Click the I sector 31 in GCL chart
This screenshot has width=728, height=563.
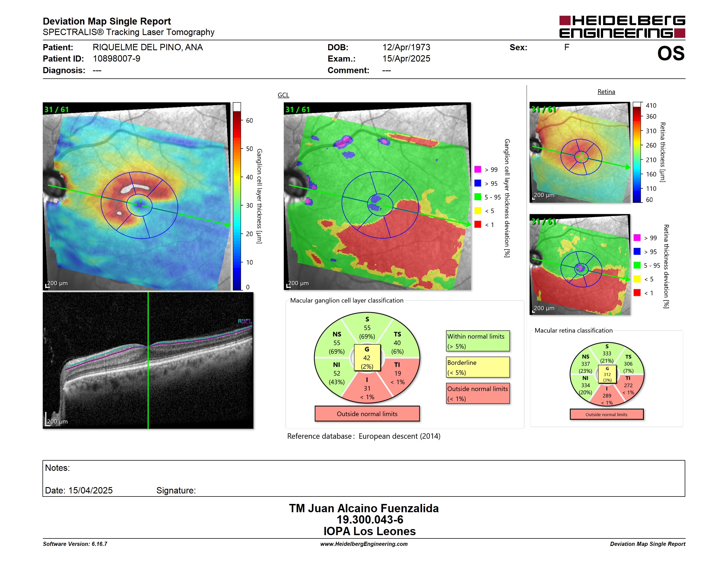click(x=367, y=389)
